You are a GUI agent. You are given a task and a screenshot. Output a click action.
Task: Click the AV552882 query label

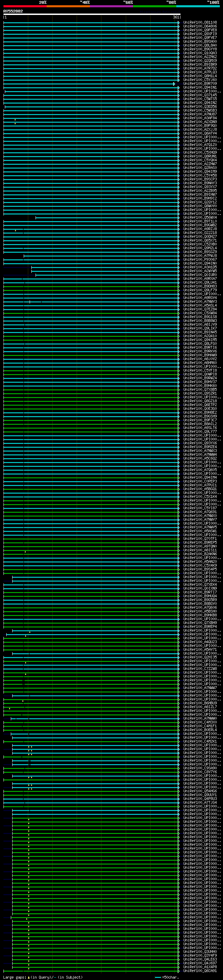tap(13, 11)
